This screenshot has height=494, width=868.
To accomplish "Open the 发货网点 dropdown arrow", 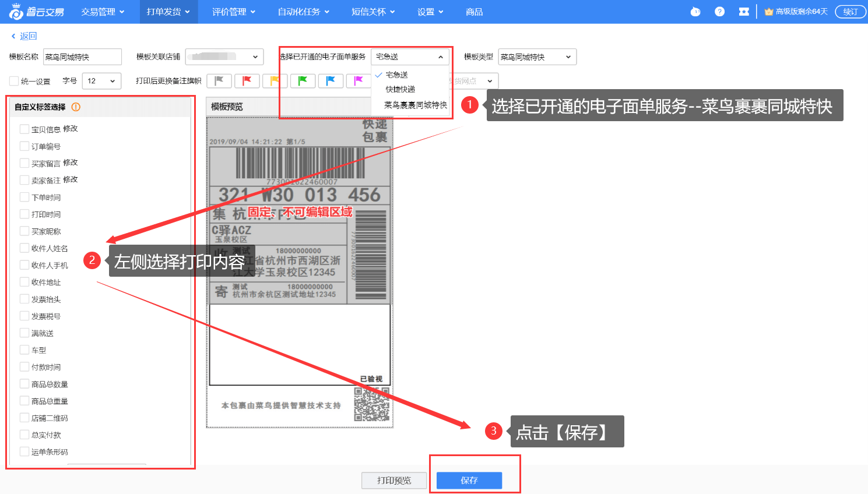I will (x=490, y=81).
